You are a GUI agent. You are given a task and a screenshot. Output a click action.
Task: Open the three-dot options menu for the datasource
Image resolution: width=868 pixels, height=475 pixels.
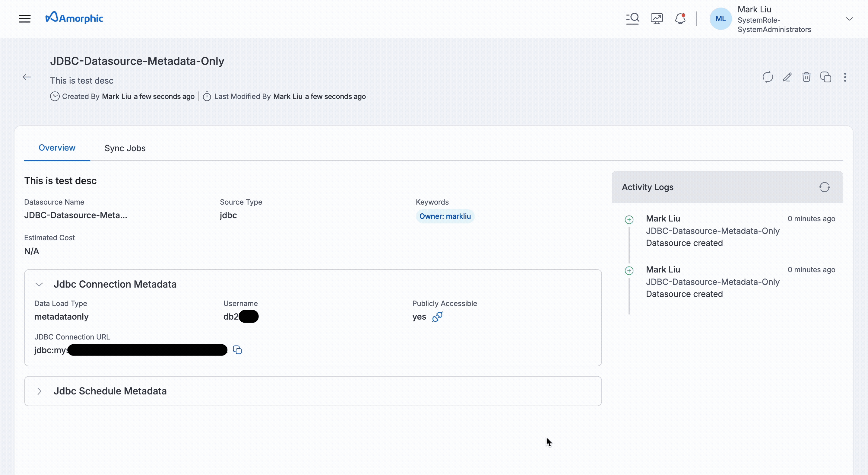pyautogui.click(x=845, y=77)
